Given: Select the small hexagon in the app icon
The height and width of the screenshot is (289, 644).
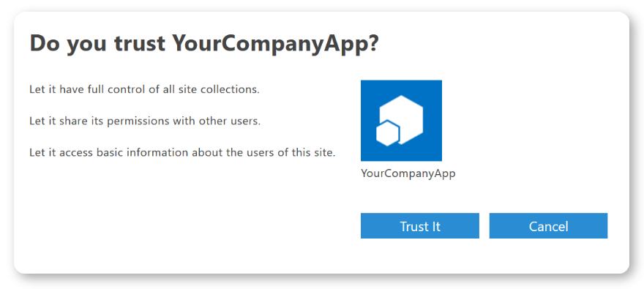Looking at the screenshot, I should (x=388, y=133).
